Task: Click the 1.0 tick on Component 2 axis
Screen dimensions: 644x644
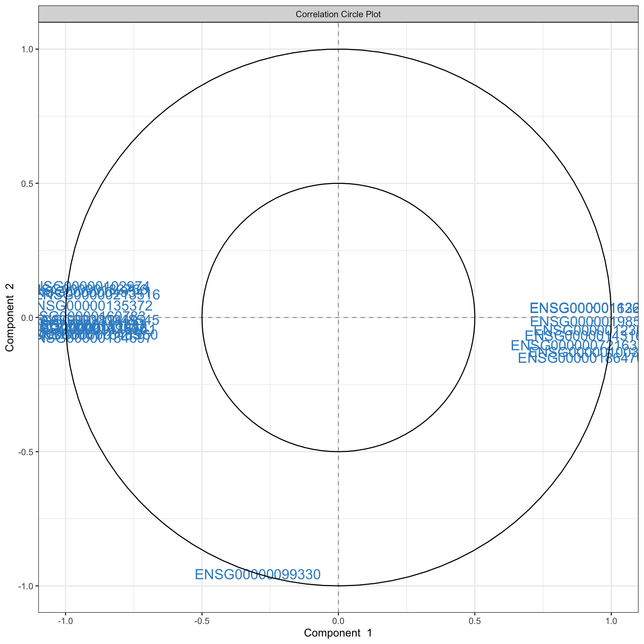Action: [28, 49]
